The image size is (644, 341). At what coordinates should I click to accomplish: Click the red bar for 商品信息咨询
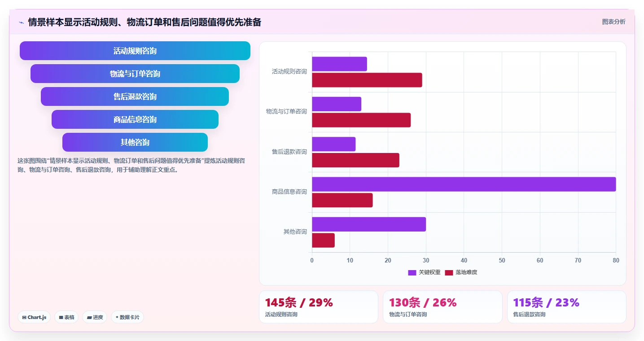pyautogui.click(x=342, y=200)
